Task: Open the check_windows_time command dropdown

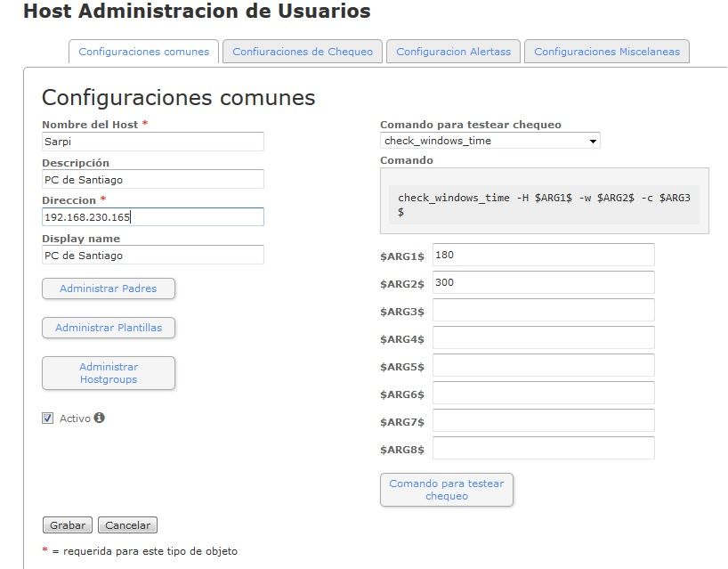Action: point(489,141)
